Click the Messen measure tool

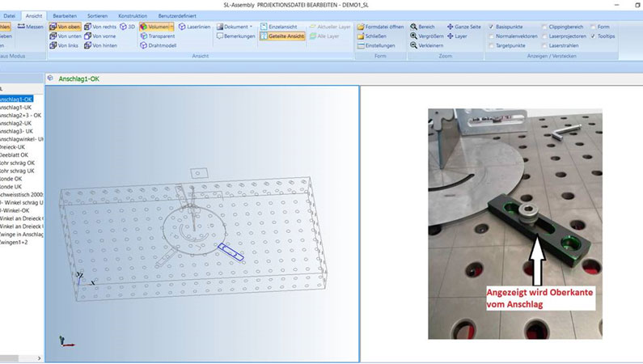click(31, 27)
